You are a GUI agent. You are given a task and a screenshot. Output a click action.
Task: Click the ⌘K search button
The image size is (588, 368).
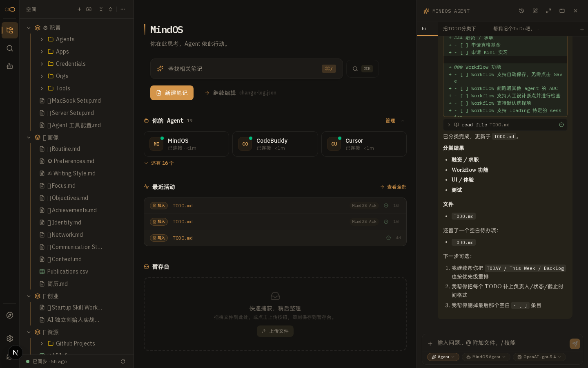coord(363,69)
